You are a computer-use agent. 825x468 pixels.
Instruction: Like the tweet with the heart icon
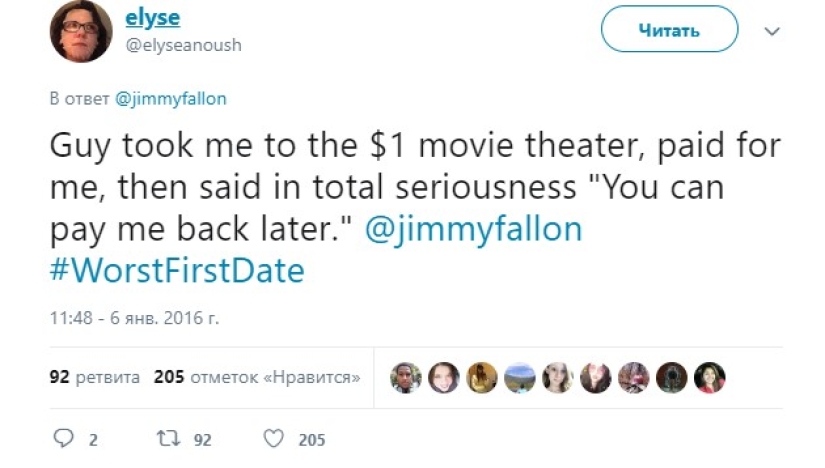(273, 439)
